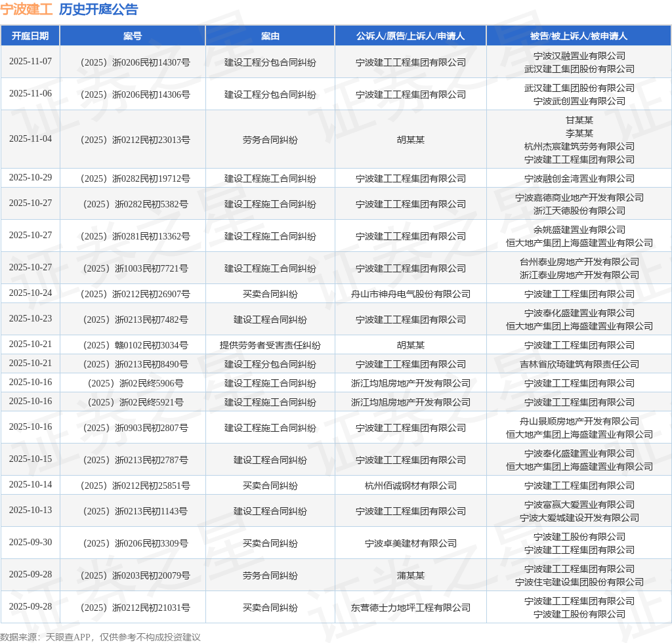This screenshot has width=672, height=643.
Task: Click plaintiff 杭州佰诚钢材有限公司
Action: [411, 486]
